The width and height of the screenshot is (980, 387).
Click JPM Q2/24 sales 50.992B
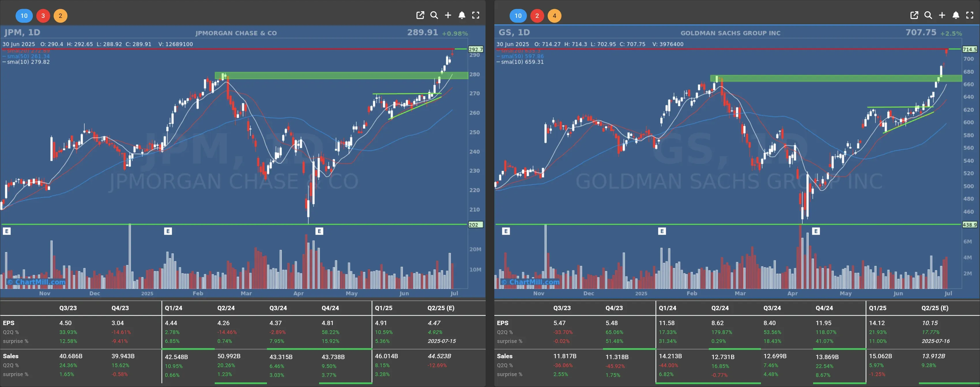tap(229, 356)
